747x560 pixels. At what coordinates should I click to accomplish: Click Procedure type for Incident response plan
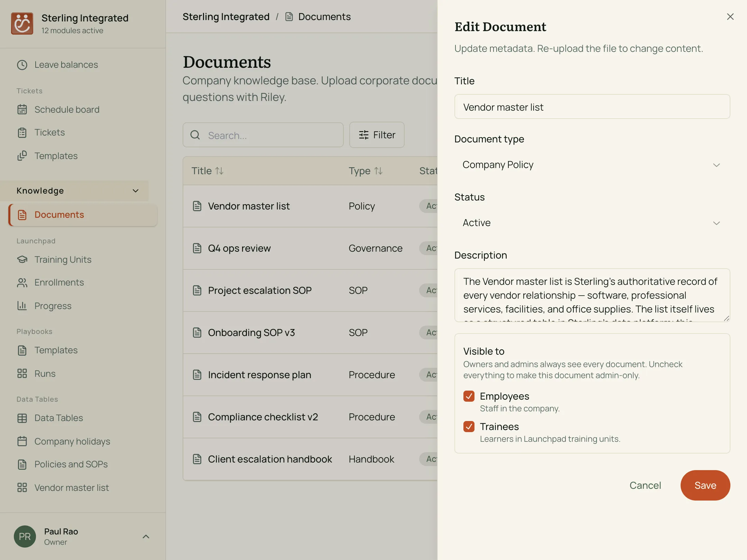pos(372,375)
